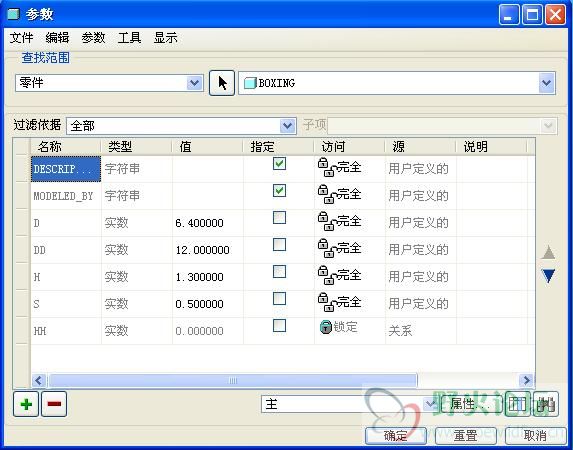573x450 pixels.
Task: Click the value field of parameter D
Action: 208,223
